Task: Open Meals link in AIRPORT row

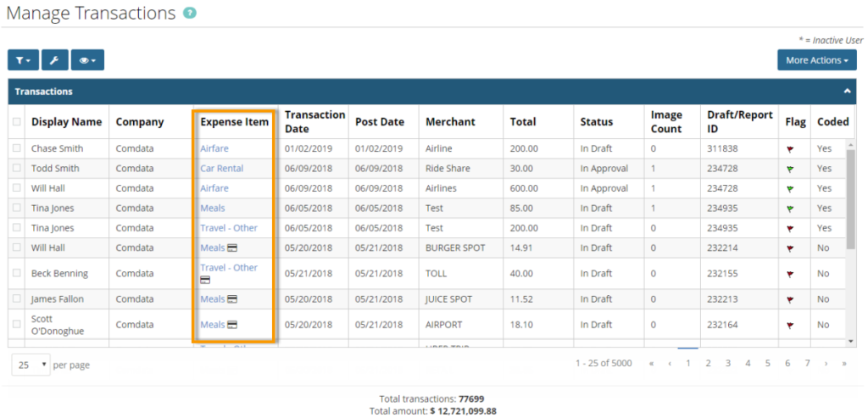Action: [213, 325]
